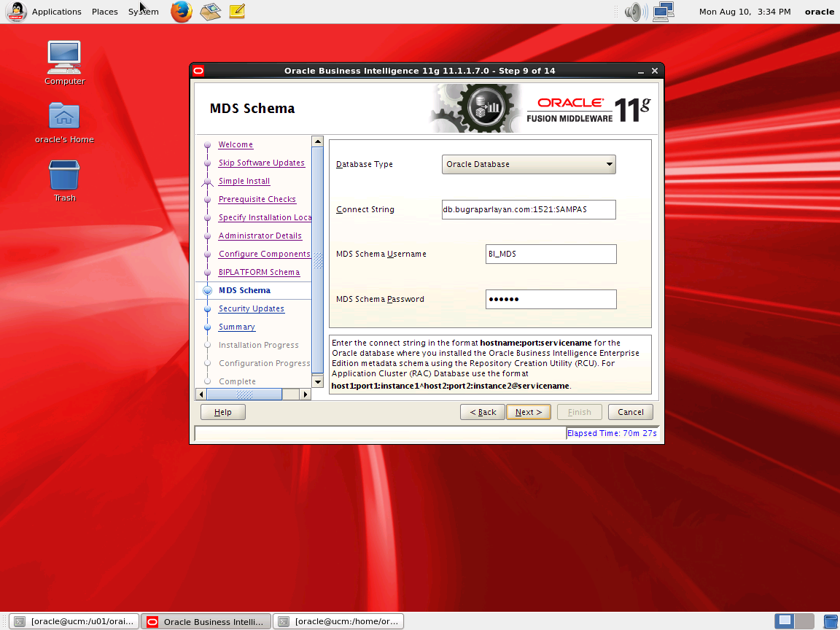The width and height of the screenshot is (840, 630).
Task: Click the Back button
Action: pyautogui.click(x=482, y=412)
